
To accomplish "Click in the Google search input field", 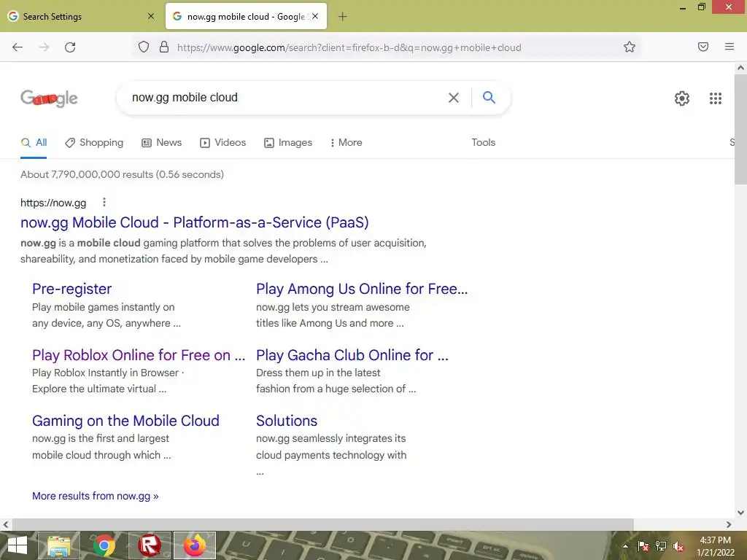I will (286, 98).
